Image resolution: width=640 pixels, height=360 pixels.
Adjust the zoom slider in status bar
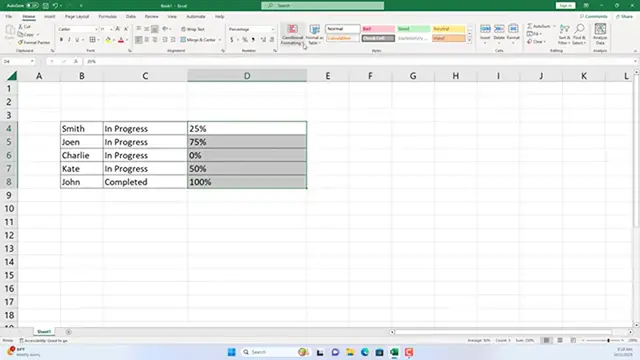[608, 340]
